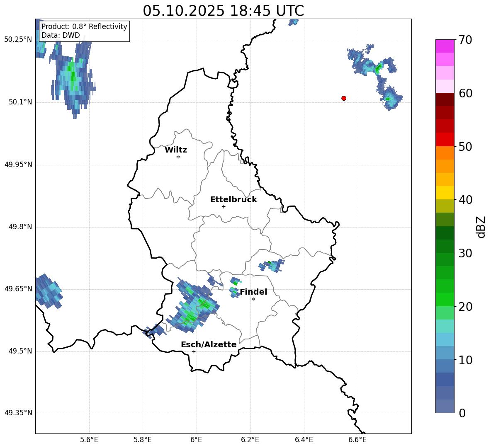Click the colorbar tick label 30
Screen dimensions: 491x448
point(465,253)
